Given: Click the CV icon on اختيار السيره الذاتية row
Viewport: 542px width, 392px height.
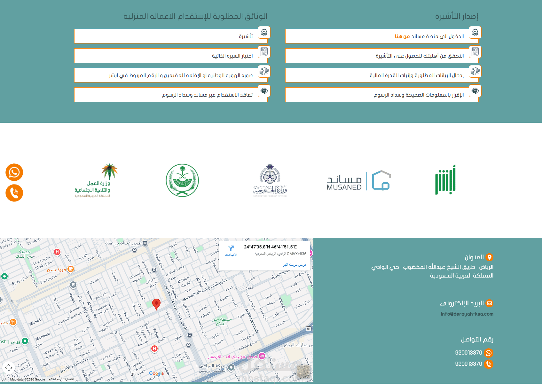Looking at the screenshot, I should [x=264, y=52].
